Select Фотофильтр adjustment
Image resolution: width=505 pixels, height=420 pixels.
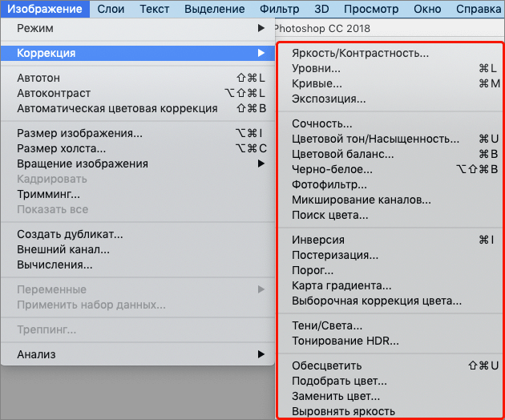point(390,184)
